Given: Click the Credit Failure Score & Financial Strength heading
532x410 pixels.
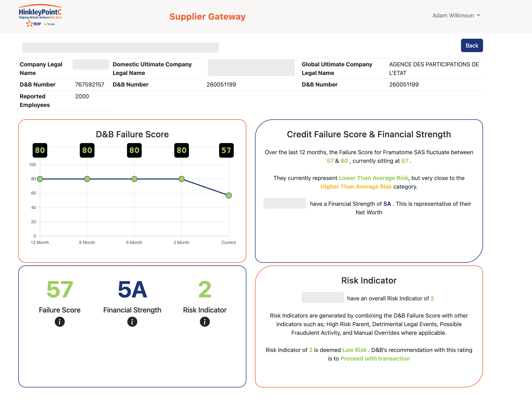Looking at the screenshot, I should 369,134.
